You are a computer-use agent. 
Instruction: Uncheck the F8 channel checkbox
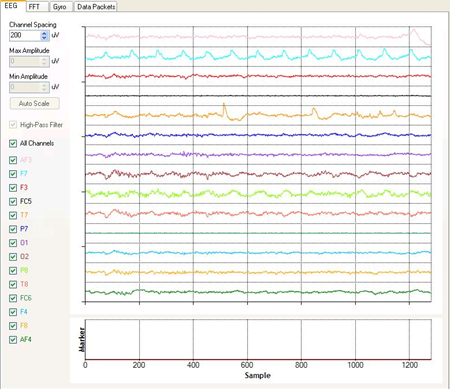coord(13,326)
